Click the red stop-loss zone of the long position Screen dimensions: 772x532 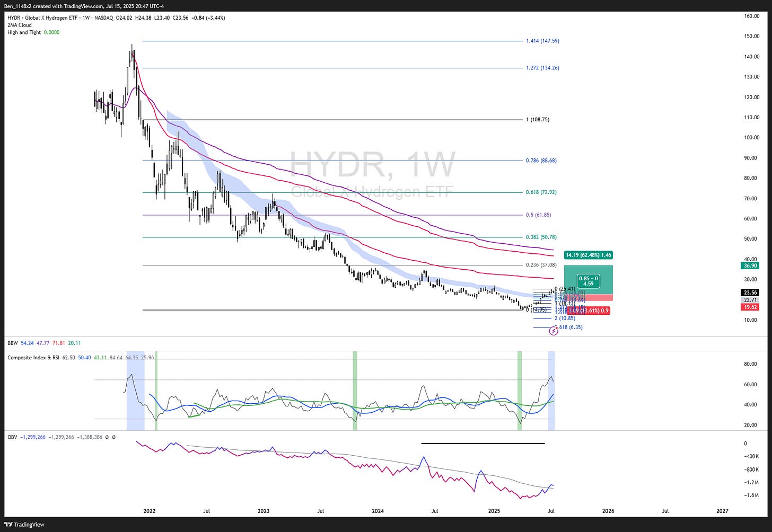coord(589,298)
